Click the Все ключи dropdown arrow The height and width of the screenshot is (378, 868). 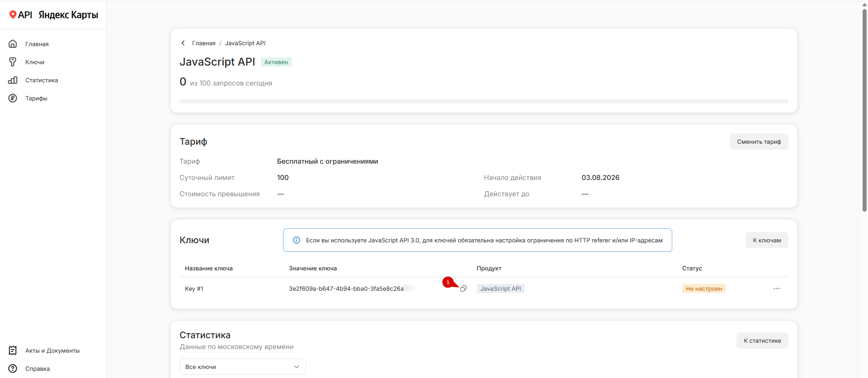(x=297, y=367)
